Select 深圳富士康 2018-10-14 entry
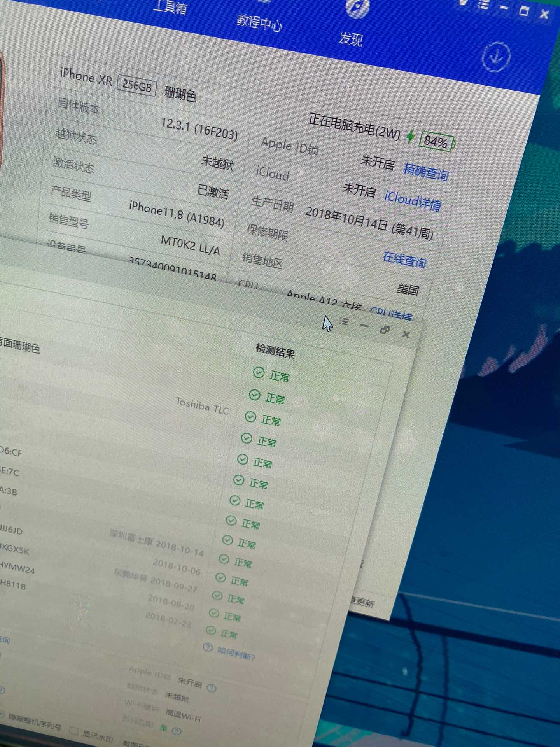The image size is (560, 747). [x=157, y=542]
